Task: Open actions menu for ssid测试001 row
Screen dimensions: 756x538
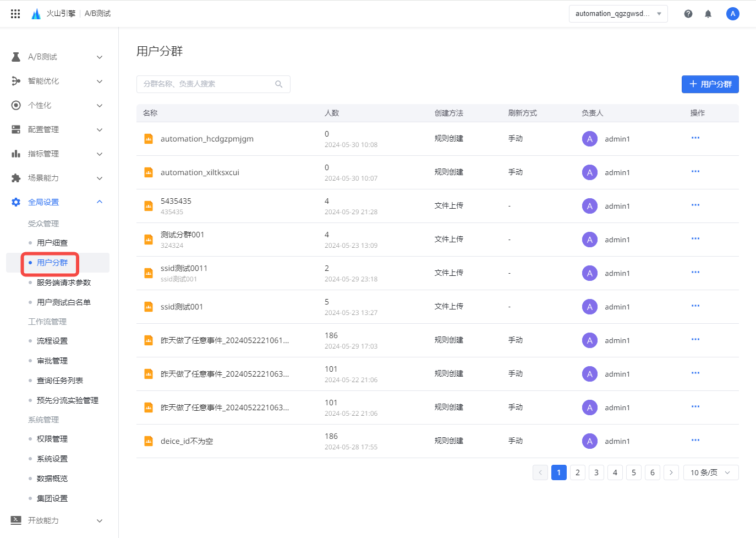Action: click(695, 306)
